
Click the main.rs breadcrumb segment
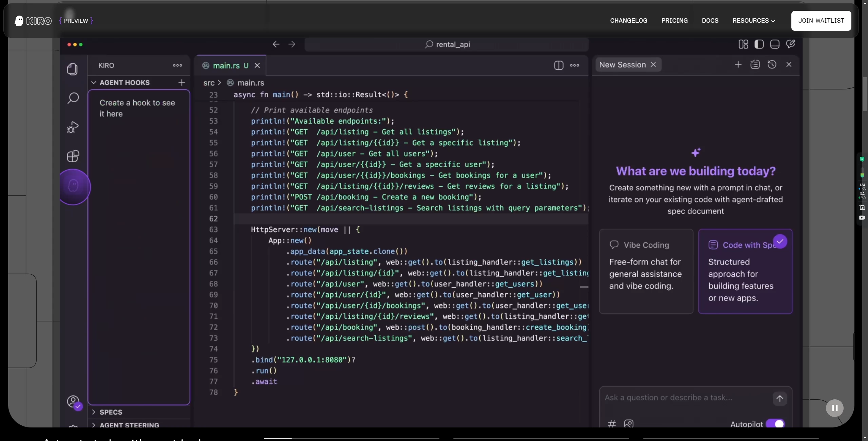coord(251,83)
